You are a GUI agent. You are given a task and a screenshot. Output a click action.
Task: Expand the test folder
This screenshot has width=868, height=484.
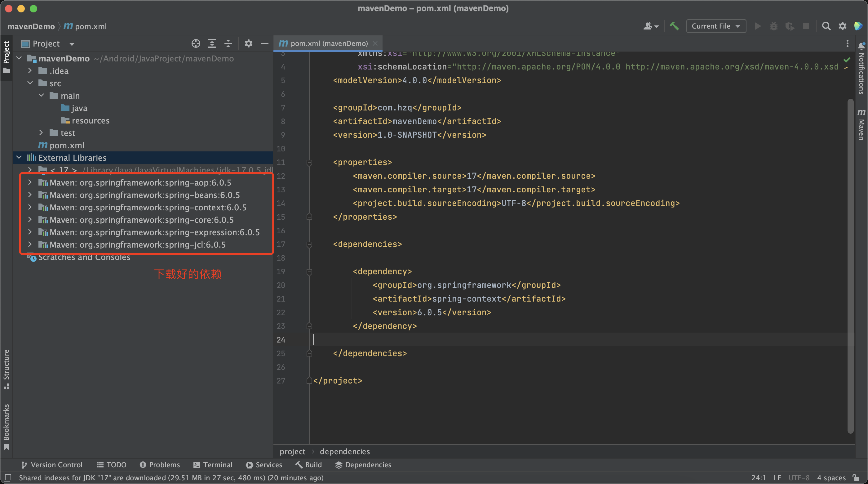click(x=41, y=133)
